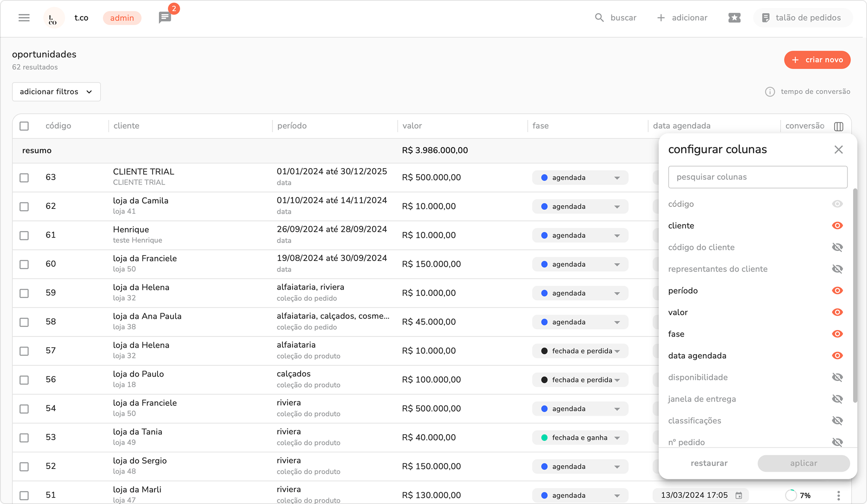Viewport: 867px width, 504px height.
Task: Check the checkbox for row 63
Action: click(24, 178)
